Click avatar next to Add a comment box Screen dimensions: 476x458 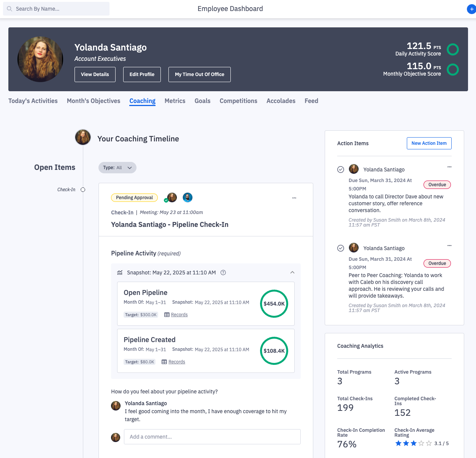pos(116,437)
